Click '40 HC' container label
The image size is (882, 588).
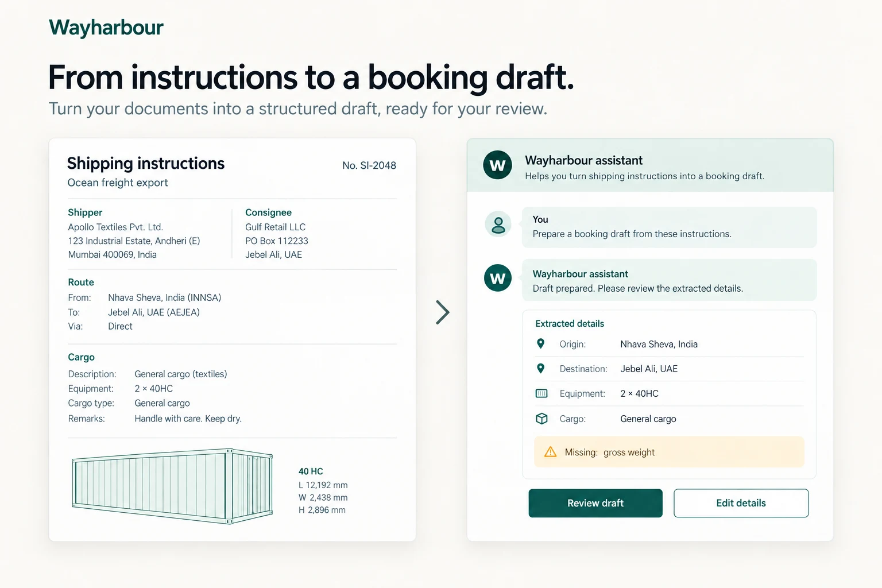click(311, 471)
